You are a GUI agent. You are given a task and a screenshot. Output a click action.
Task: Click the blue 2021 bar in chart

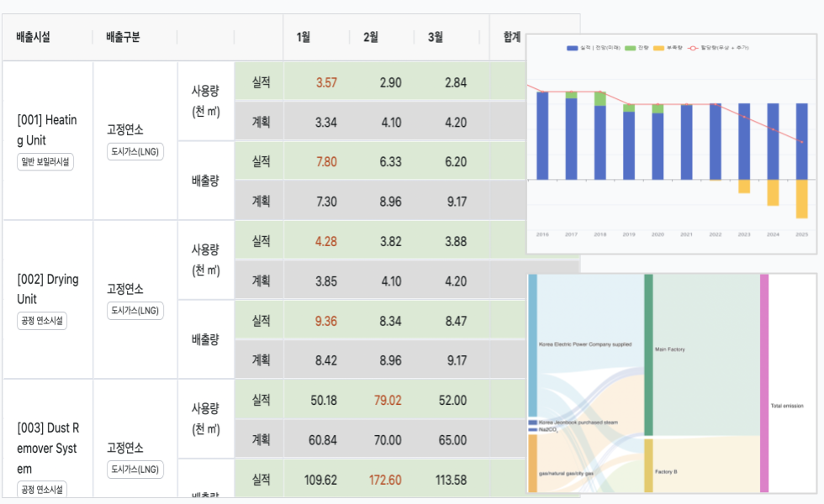(x=686, y=142)
